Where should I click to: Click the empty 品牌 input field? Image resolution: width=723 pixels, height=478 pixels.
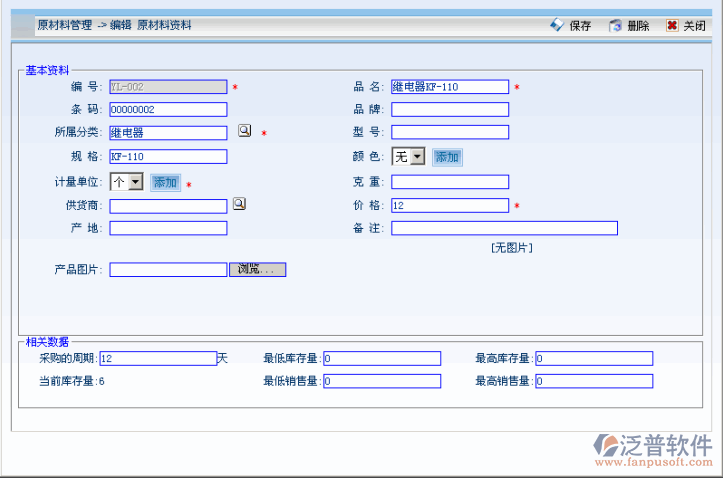(x=450, y=109)
